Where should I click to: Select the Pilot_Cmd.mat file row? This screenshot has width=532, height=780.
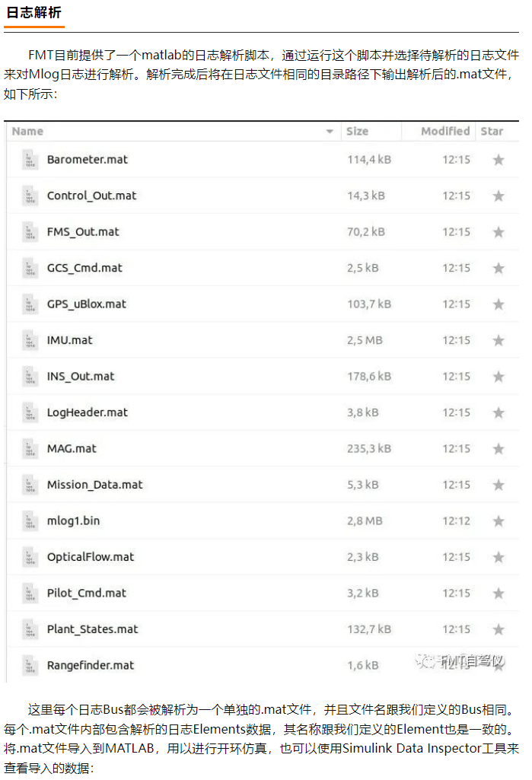[x=263, y=593]
